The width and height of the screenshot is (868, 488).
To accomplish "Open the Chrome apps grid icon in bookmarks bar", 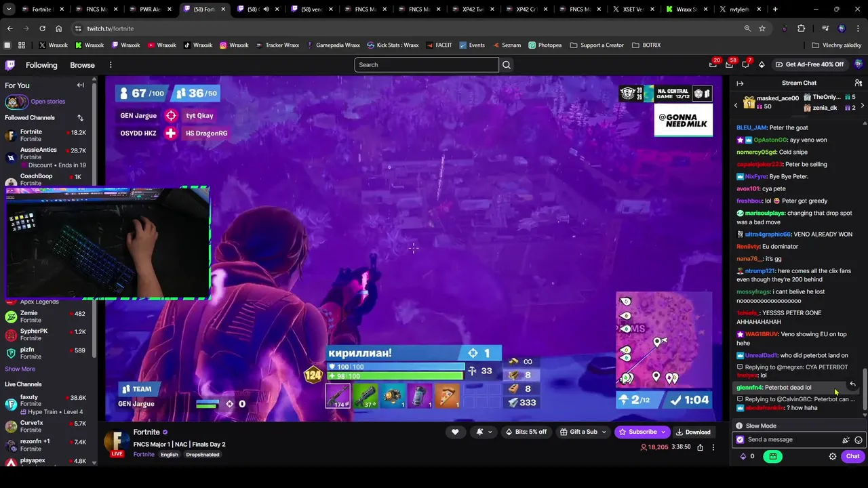I will point(22,45).
